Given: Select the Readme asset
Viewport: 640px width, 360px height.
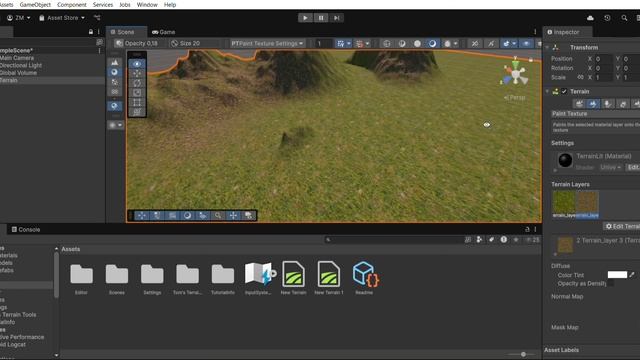Looking at the screenshot, I should [364, 278].
